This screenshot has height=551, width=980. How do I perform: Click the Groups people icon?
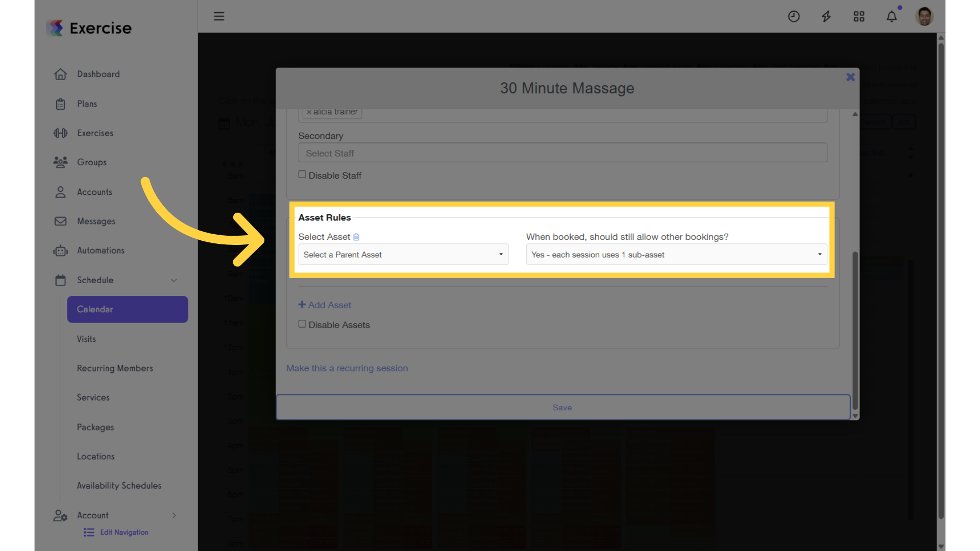(x=60, y=162)
